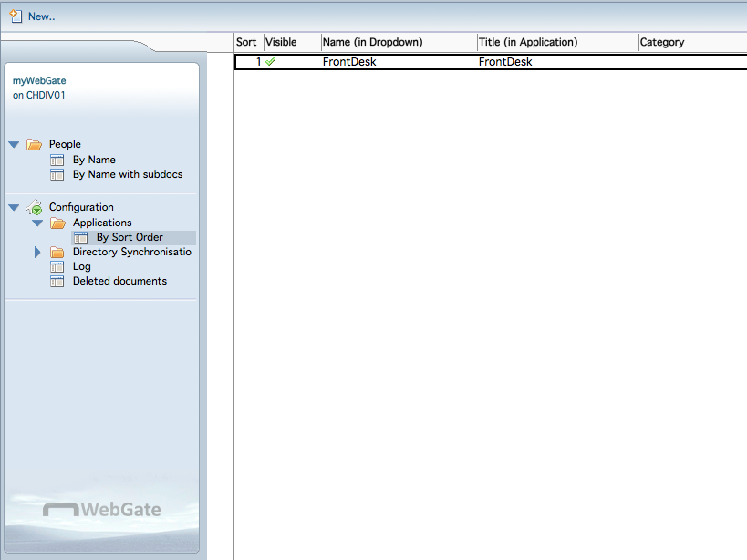Click the Category column header

[662, 42]
